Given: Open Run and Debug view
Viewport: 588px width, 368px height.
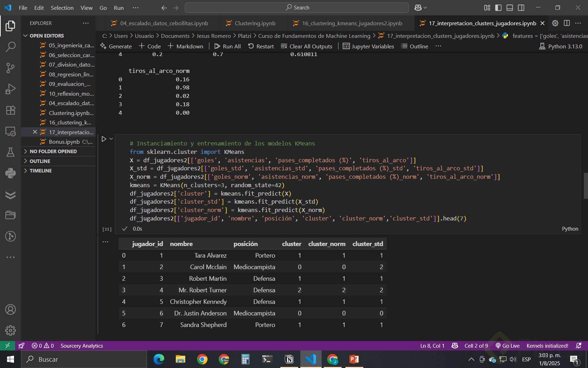Looking at the screenshot, I should pyautogui.click(x=10, y=89).
